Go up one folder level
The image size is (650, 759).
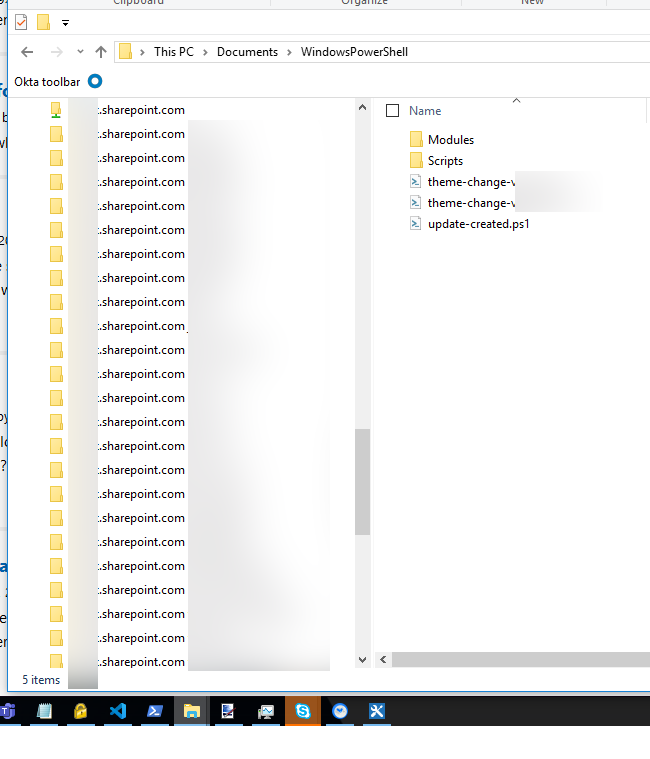(101, 52)
